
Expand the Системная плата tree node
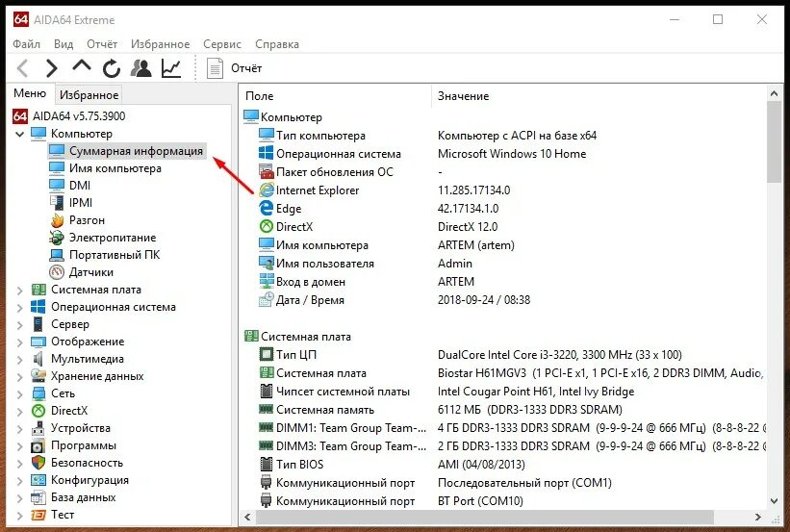[19, 291]
